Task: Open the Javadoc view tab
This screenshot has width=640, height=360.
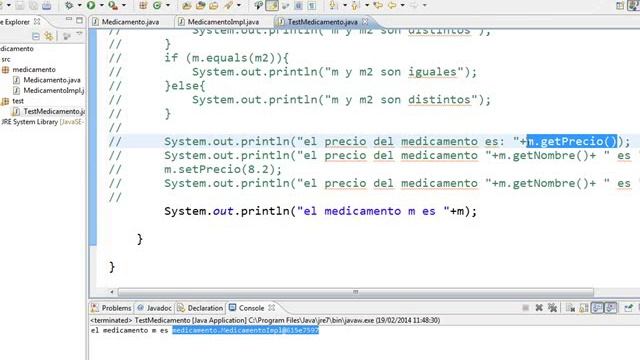Action: click(154, 308)
